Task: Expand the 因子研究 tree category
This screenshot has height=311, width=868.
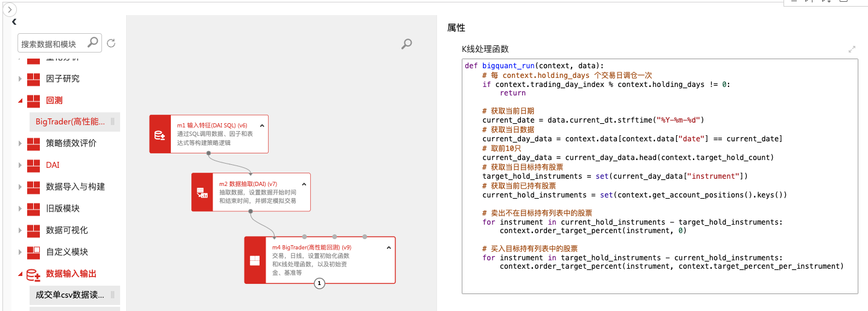Action: (20, 79)
